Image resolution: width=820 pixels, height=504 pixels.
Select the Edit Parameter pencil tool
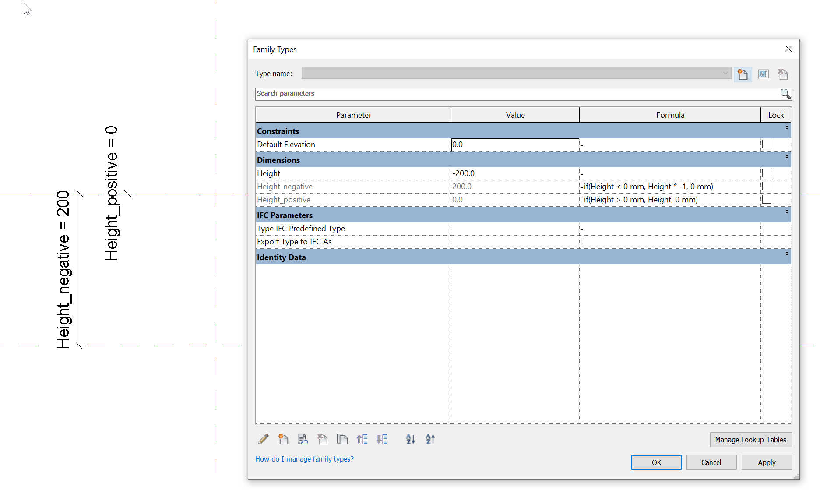coord(263,439)
